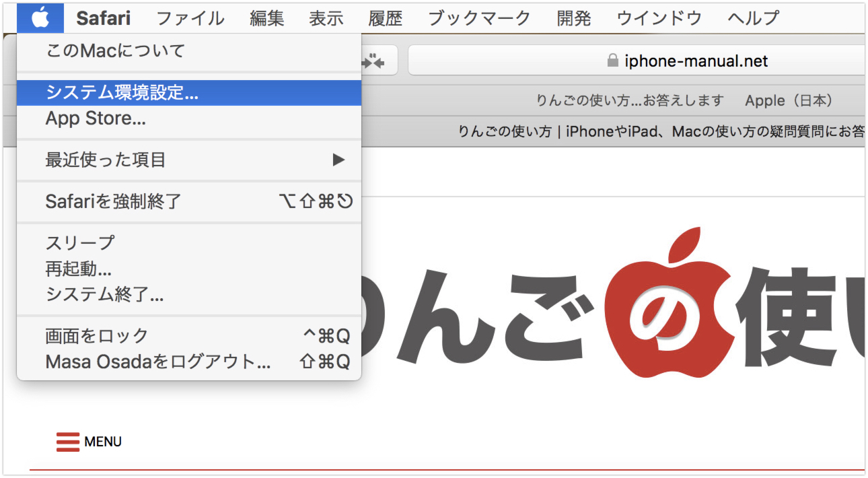Open the ウインドウ menu

tap(659, 18)
